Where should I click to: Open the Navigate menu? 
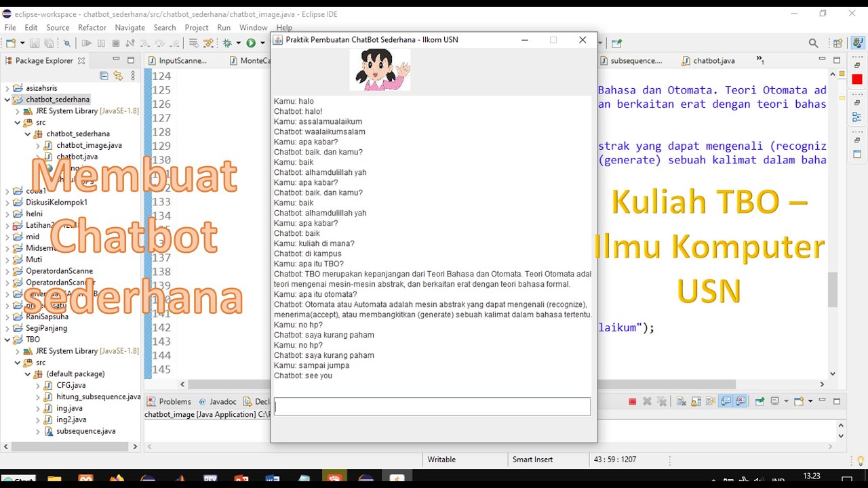(130, 28)
